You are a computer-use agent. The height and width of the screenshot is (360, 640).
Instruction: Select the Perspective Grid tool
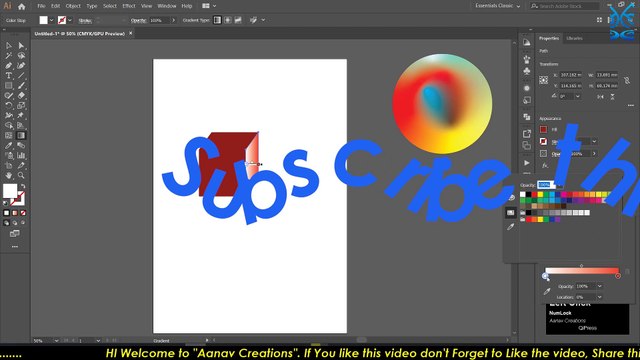(21, 125)
